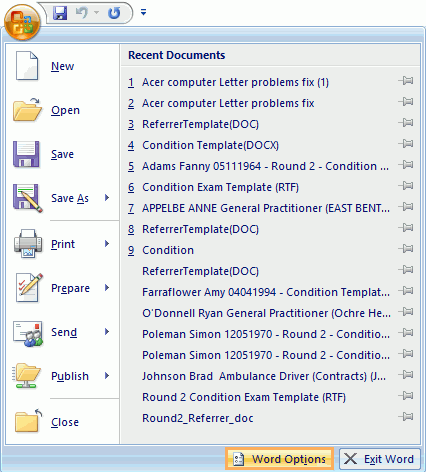Select the Publish menu item
Screen dimensions: 426x472
[62, 376]
